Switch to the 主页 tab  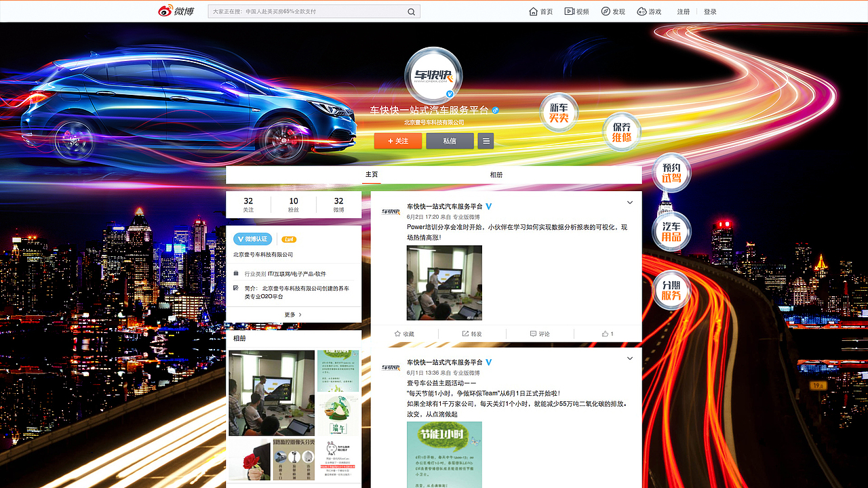[x=372, y=175]
